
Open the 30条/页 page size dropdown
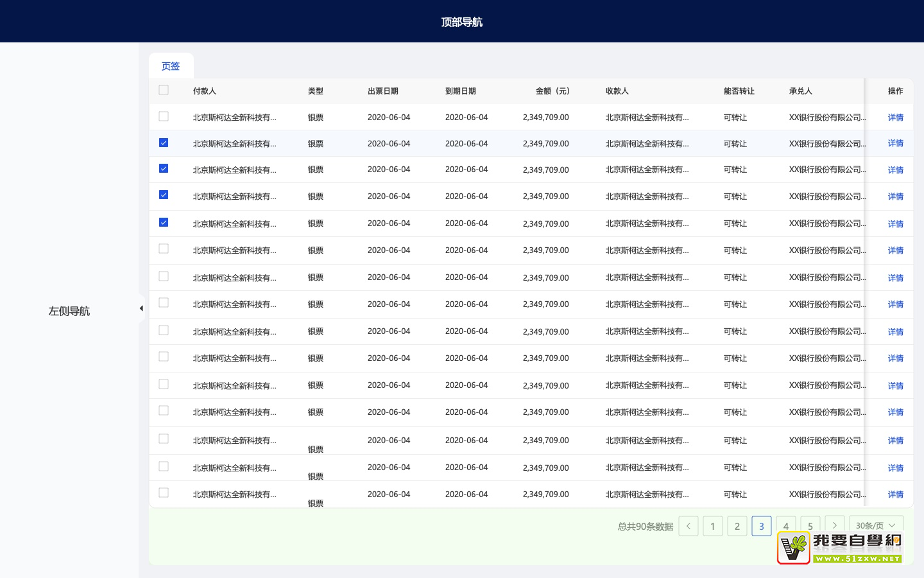point(876,524)
